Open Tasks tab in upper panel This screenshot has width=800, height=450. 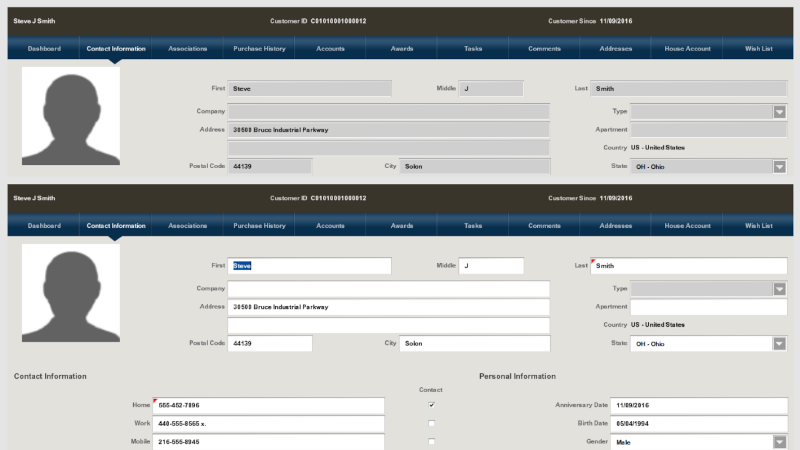click(473, 48)
